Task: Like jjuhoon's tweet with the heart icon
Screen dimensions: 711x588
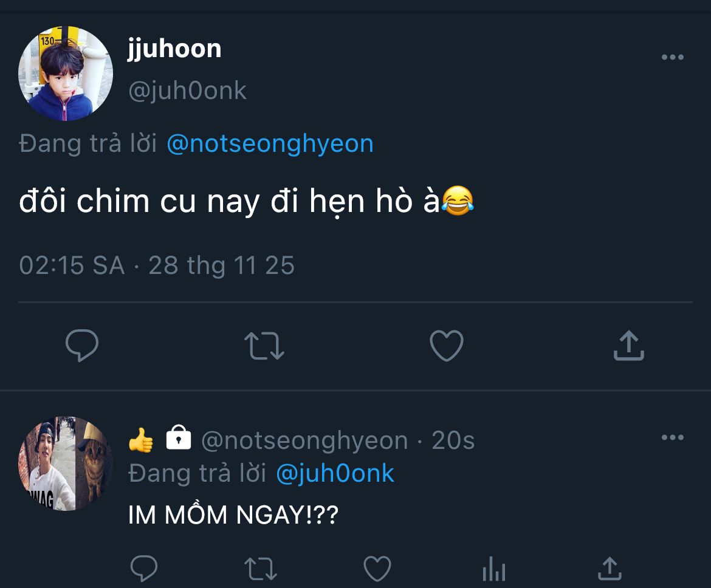Action: pyautogui.click(x=447, y=345)
